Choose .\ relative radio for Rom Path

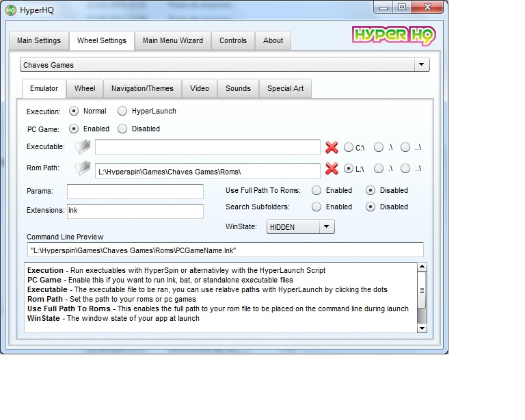click(378, 168)
